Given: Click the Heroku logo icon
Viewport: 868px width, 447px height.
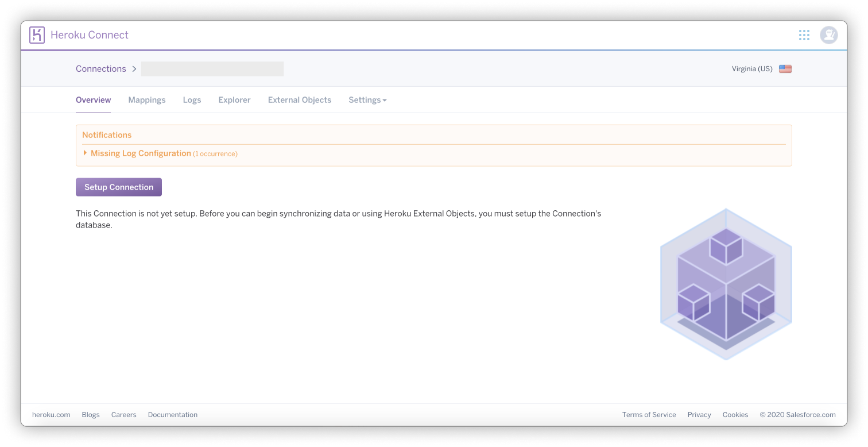Looking at the screenshot, I should coord(37,35).
